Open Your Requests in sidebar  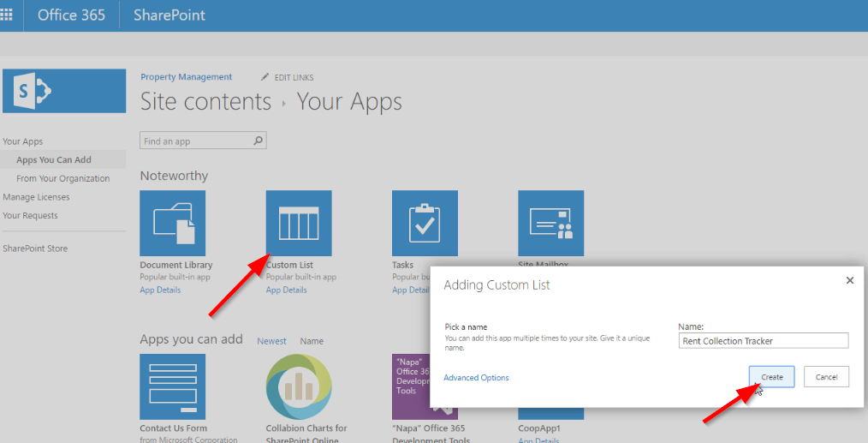point(30,215)
